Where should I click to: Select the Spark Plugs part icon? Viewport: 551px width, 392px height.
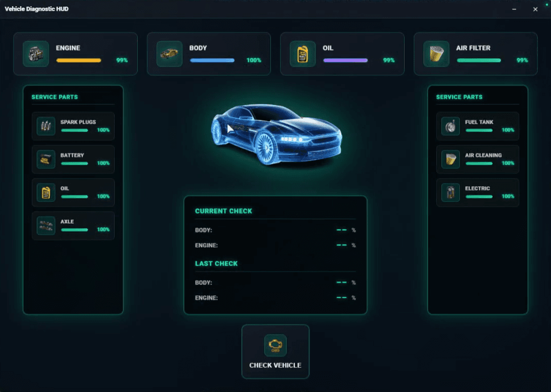[46, 126]
